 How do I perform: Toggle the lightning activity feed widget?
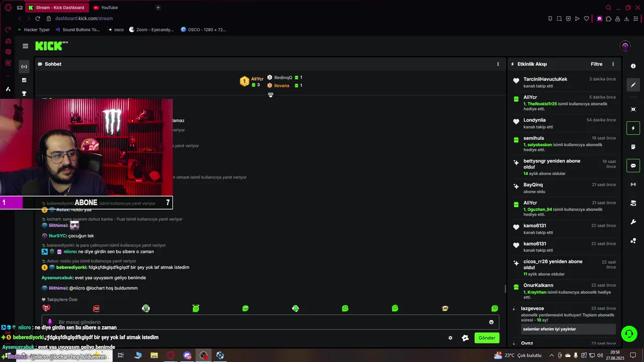tap(633, 128)
